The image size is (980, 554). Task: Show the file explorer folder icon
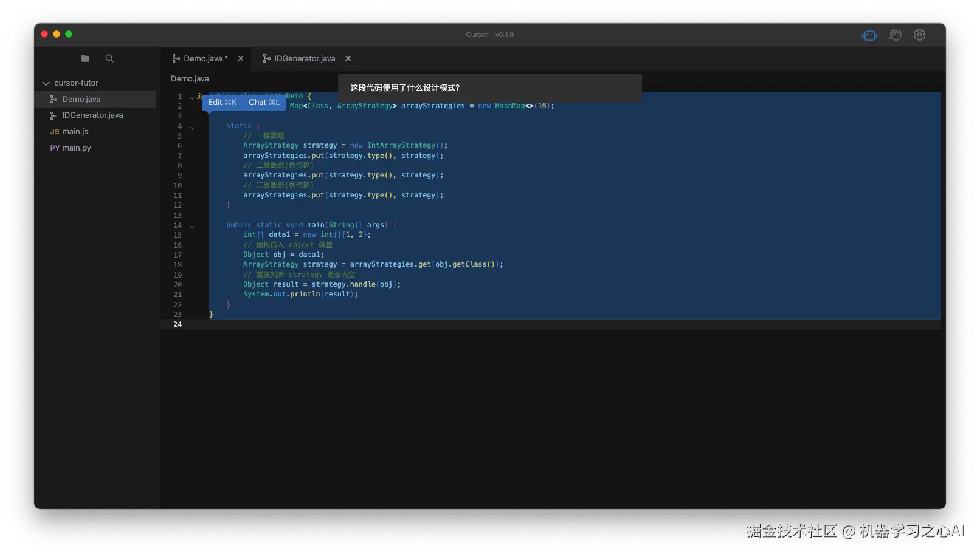tap(85, 58)
